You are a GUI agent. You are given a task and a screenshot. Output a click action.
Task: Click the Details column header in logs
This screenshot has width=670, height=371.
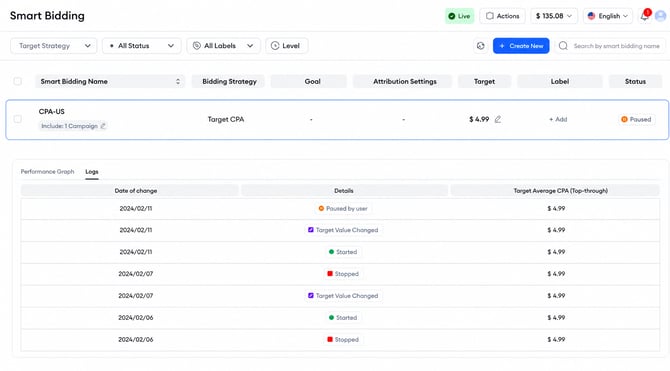tap(344, 191)
